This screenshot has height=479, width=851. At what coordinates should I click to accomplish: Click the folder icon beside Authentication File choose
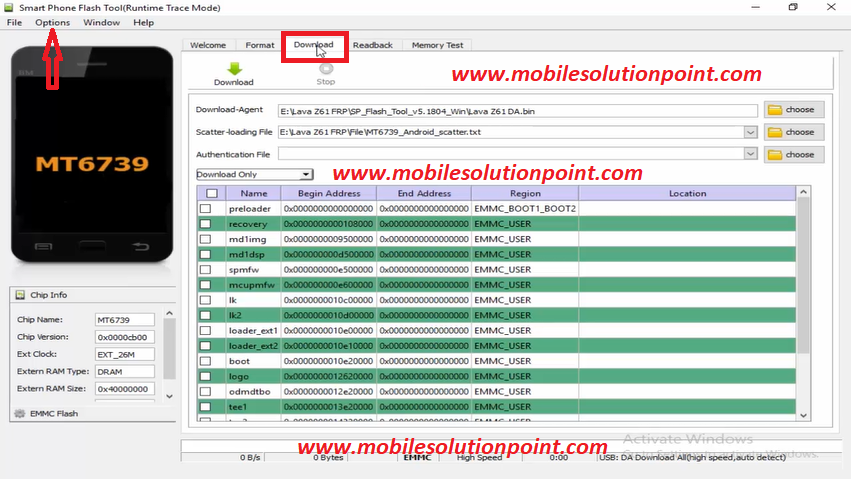(x=775, y=155)
